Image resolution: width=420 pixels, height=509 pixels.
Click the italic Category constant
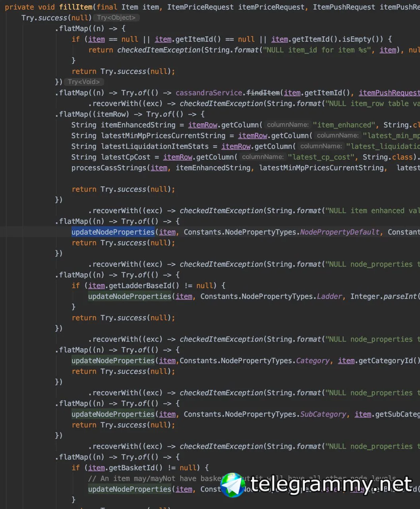coord(313,361)
